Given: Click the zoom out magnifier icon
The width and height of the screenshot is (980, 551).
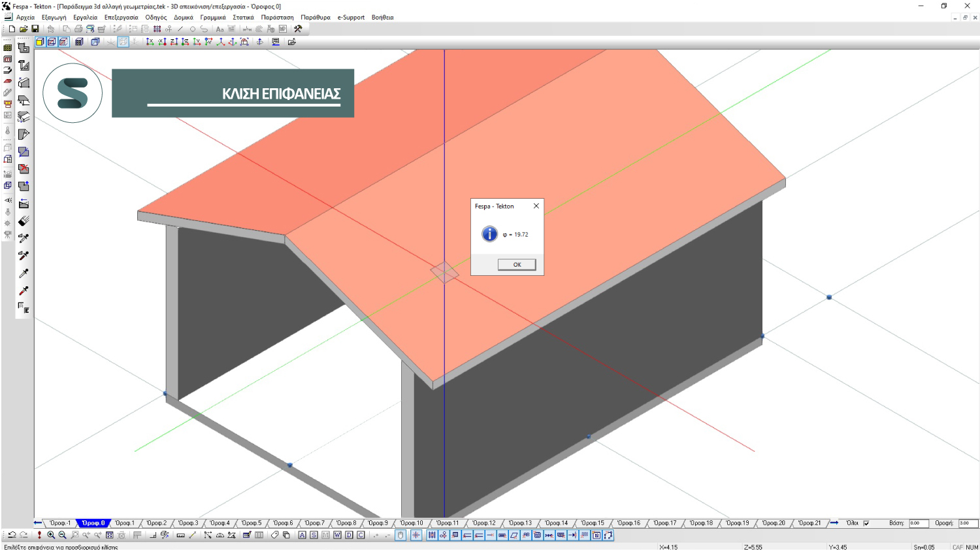Looking at the screenshot, I should (63, 535).
